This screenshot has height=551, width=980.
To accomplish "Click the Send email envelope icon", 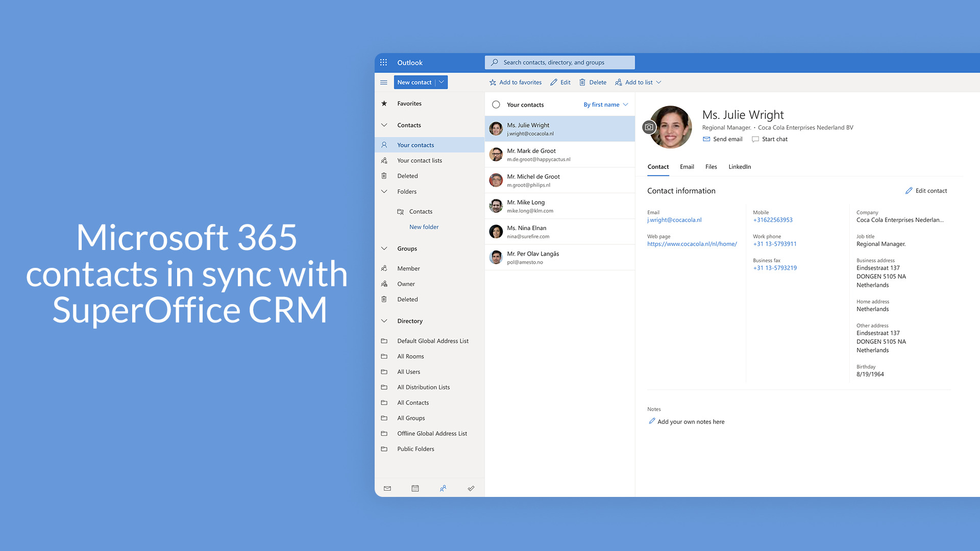I will (x=706, y=139).
